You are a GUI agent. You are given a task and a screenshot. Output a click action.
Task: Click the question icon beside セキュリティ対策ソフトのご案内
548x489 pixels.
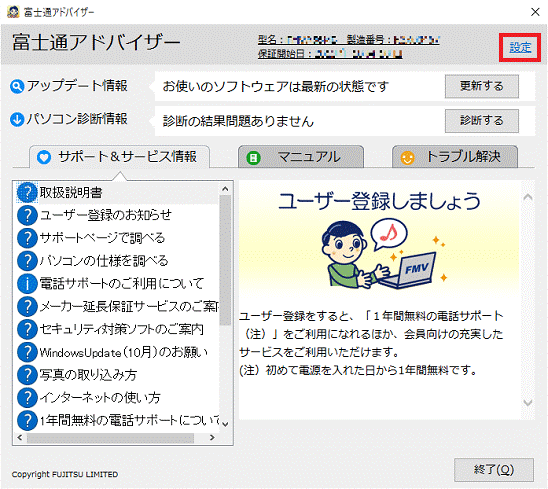(27, 329)
